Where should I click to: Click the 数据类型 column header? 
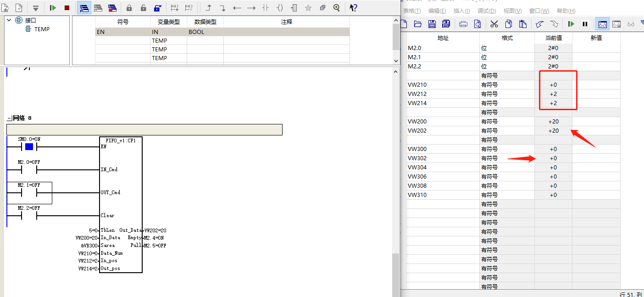coord(205,22)
